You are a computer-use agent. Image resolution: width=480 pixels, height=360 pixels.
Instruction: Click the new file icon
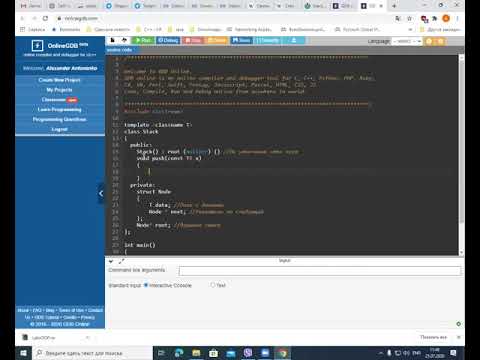[x=113, y=40]
